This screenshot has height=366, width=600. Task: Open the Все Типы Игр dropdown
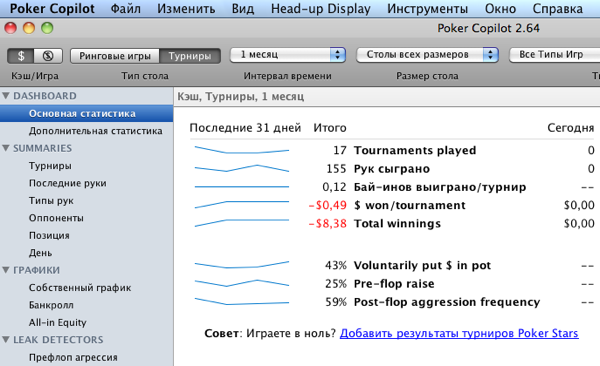coord(554,55)
